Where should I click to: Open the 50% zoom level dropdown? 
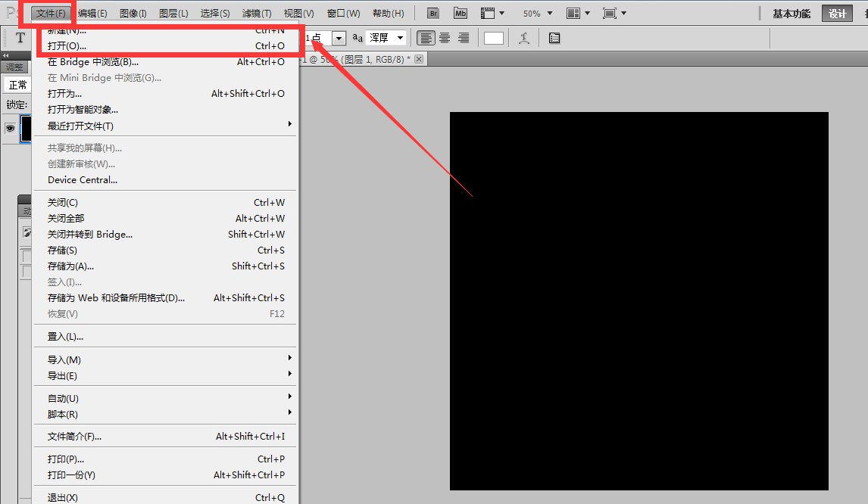(538, 14)
